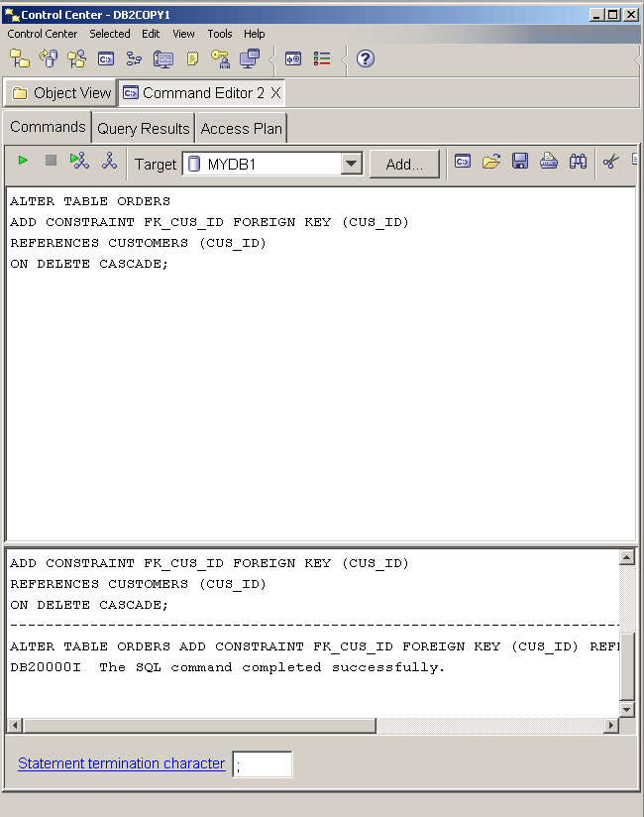
Task: Open the Tools menu
Action: pos(220,34)
